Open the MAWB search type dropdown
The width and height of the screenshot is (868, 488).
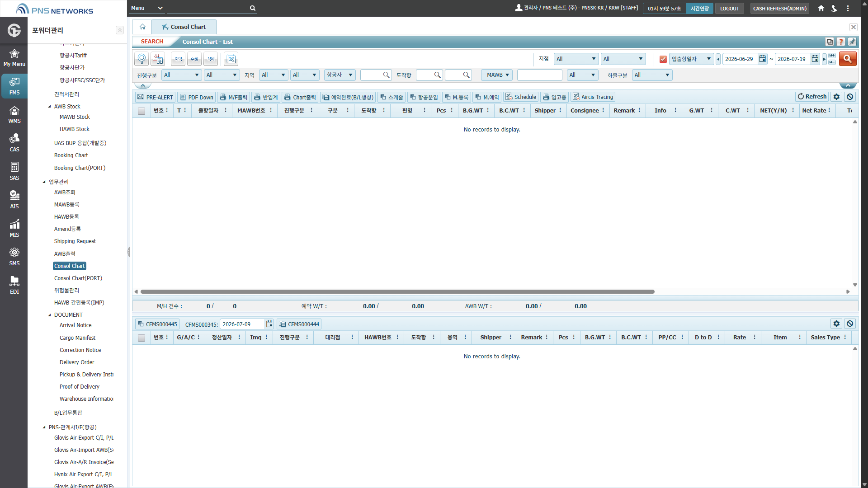point(497,75)
